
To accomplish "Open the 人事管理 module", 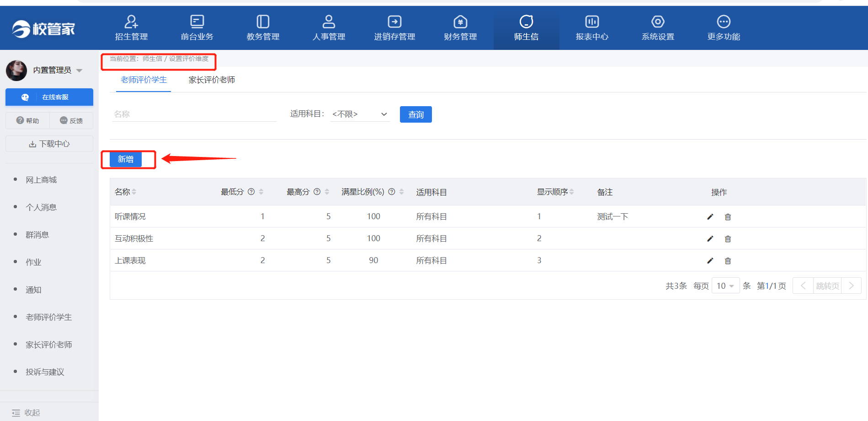I will tap(329, 28).
